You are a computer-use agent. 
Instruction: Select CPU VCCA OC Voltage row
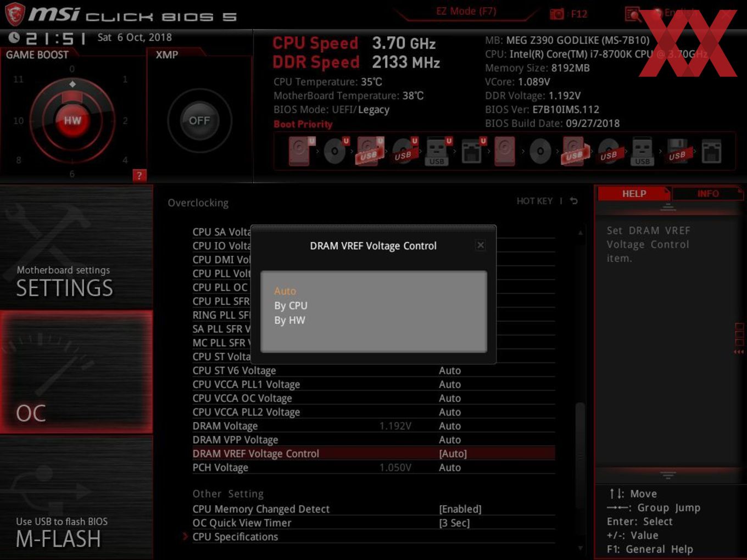[x=374, y=398]
